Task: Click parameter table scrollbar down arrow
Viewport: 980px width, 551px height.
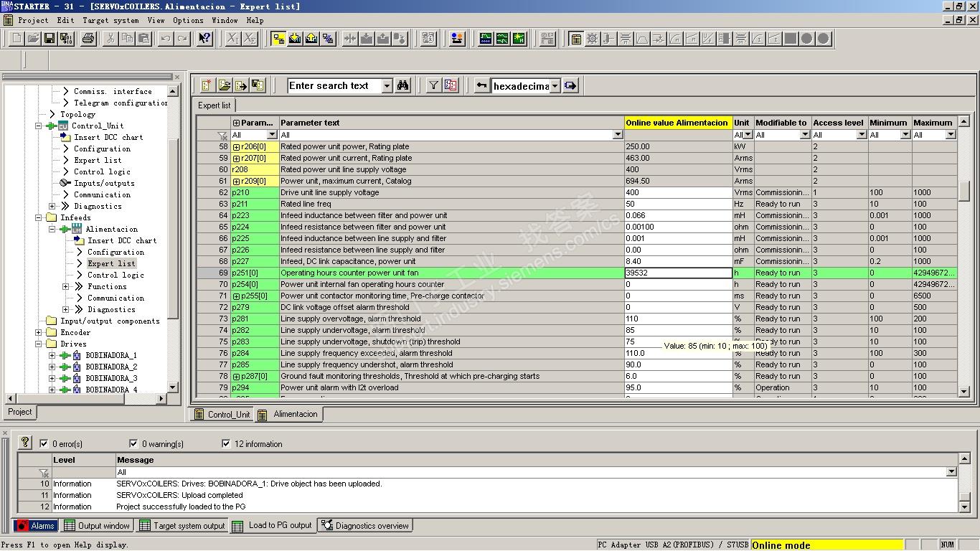Action: [x=963, y=392]
